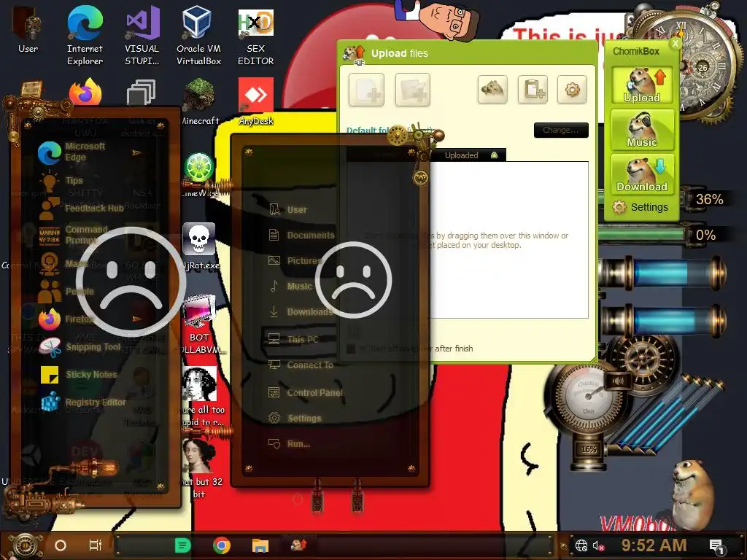The width and height of the screenshot is (747, 560).
Task: Click the volume gauge gadget speaker icon
Action: 618,381
